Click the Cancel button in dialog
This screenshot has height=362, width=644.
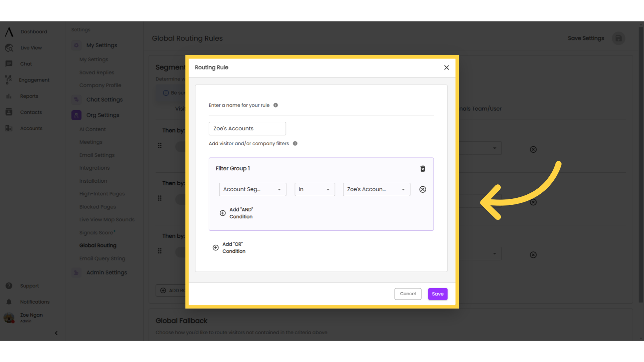(x=408, y=294)
